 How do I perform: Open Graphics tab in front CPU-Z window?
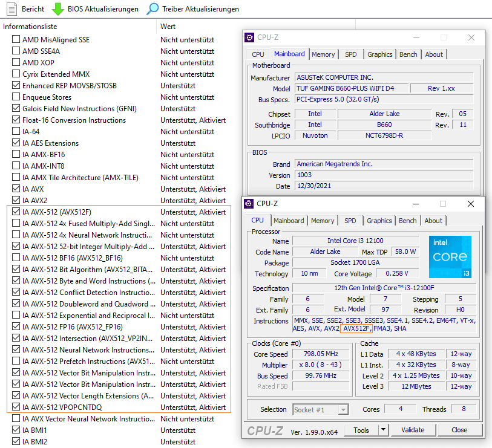[379, 221]
